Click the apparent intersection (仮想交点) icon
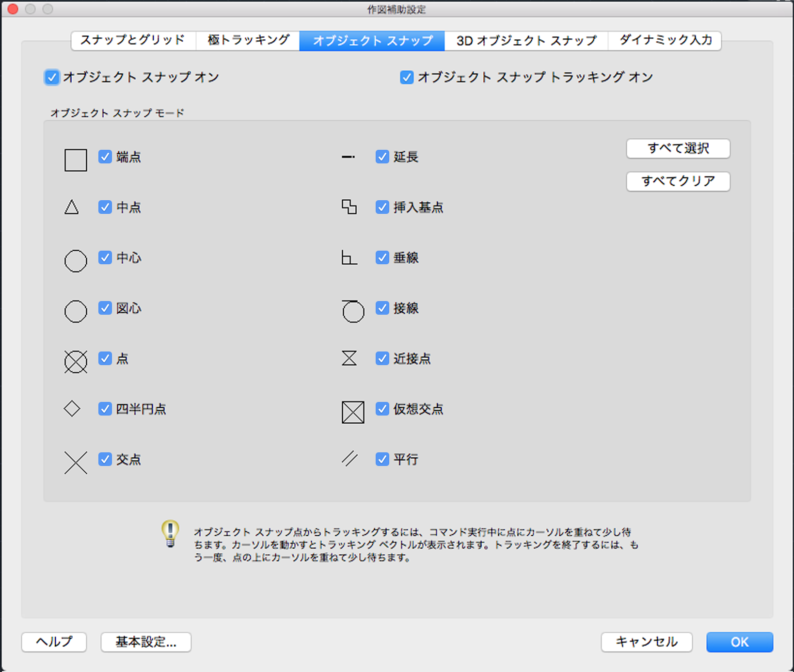 (353, 412)
